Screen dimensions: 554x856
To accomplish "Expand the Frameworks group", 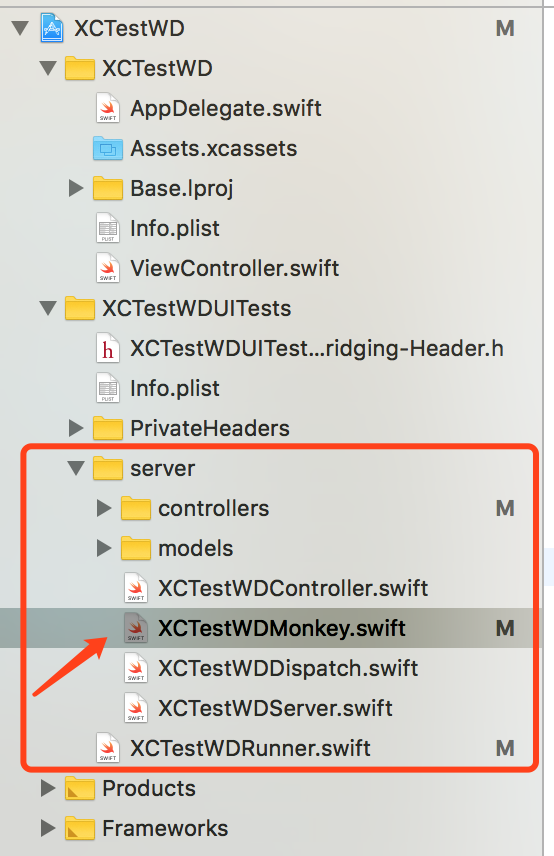I will tap(48, 828).
